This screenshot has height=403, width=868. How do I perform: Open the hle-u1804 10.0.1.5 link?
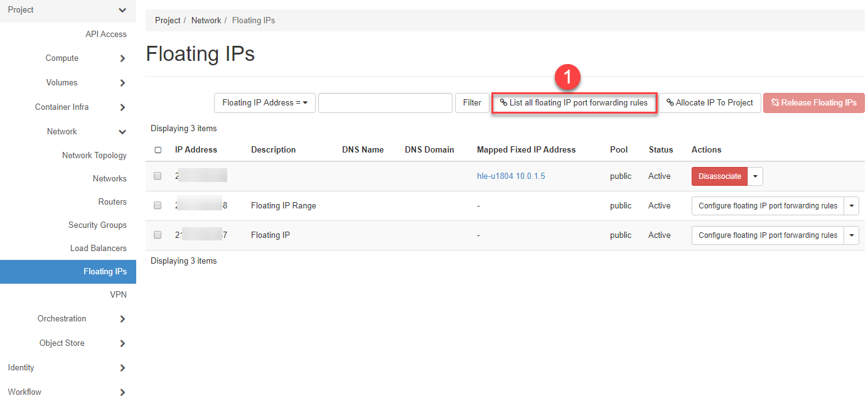point(511,176)
